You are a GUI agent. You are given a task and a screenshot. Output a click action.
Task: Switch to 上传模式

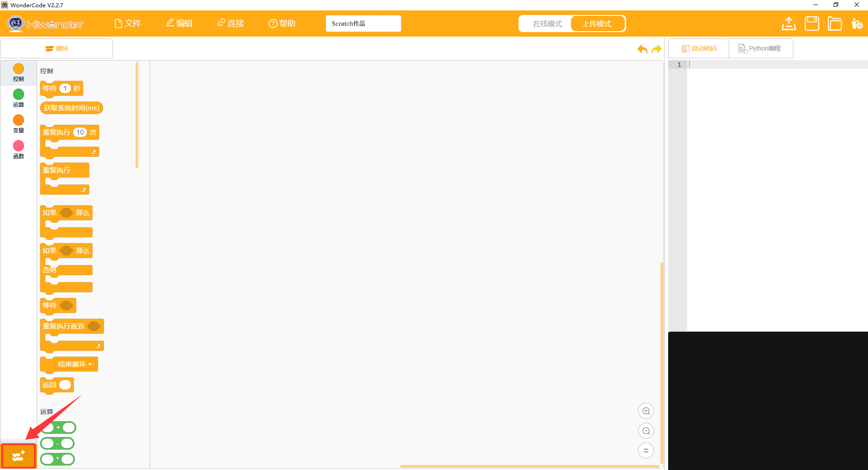[x=597, y=23]
